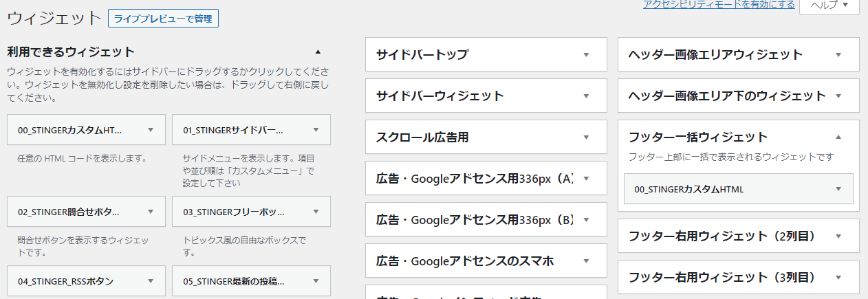The image size is (868, 299).
Task: Expand 広告・Googleアドセンスのスマホ area
Action: pyautogui.click(x=586, y=261)
